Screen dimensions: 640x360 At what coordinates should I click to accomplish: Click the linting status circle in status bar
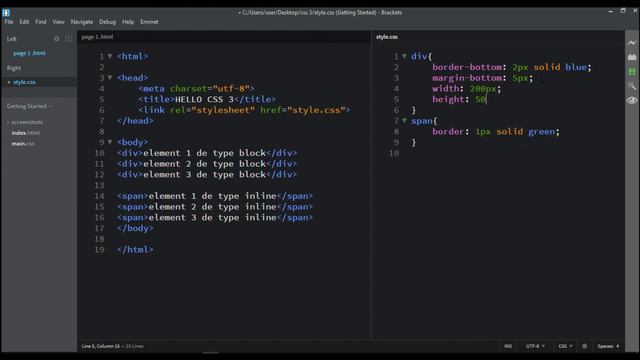tap(584, 346)
